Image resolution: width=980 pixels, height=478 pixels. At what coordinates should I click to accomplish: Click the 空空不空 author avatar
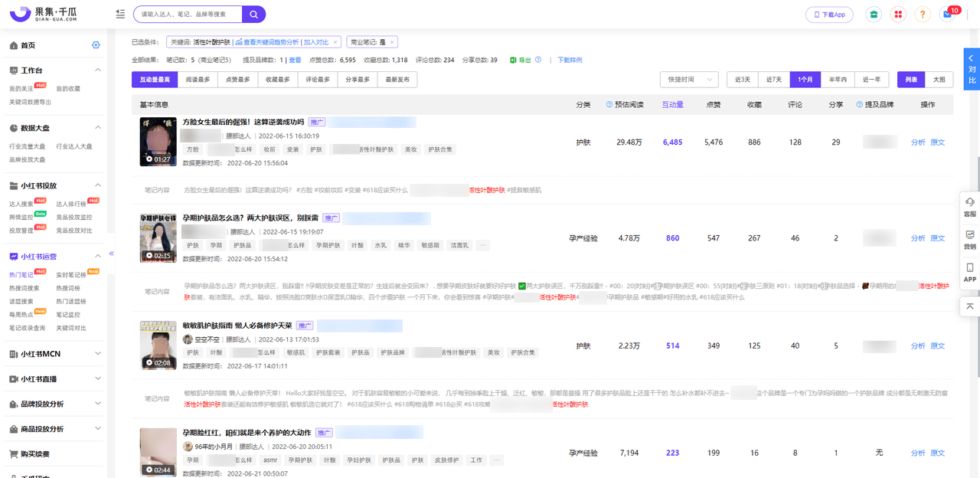click(x=188, y=339)
